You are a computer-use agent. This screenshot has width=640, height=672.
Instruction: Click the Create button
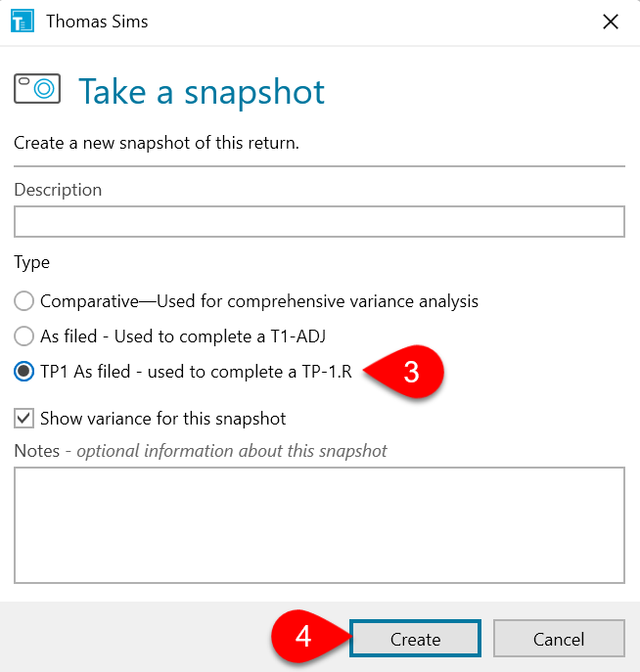pos(415,639)
